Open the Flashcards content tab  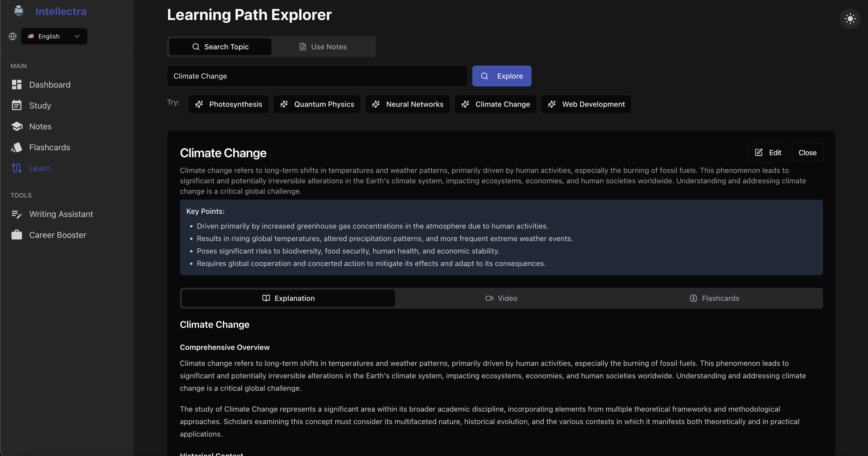(x=714, y=298)
